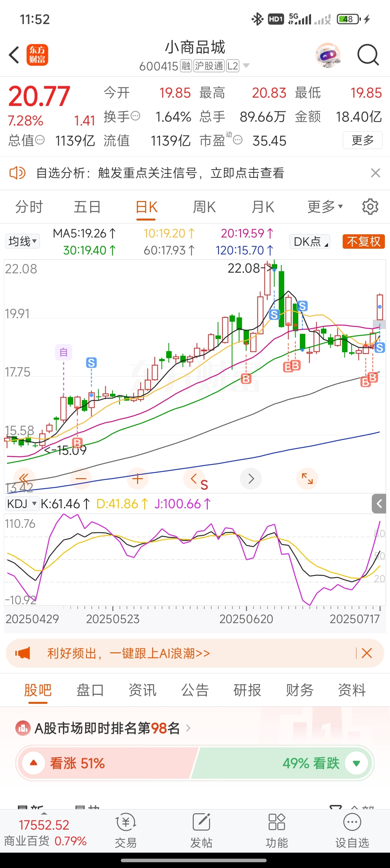Select the 日K tab
The height and width of the screenshot is (868, 390).
click(x=146, y=207)
